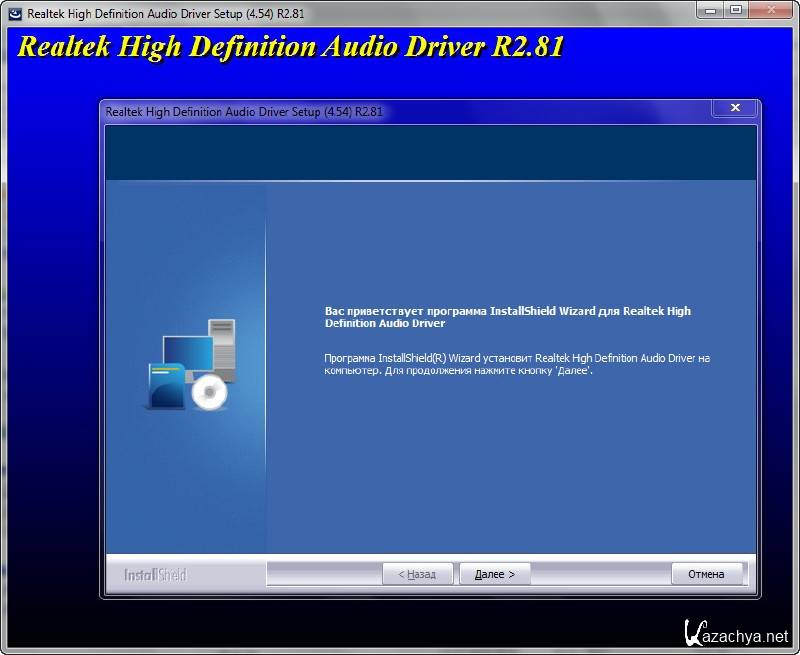This screenshot has height=655, width=800.
Task: Minimize the outer installer window
Action: (711, 12)
